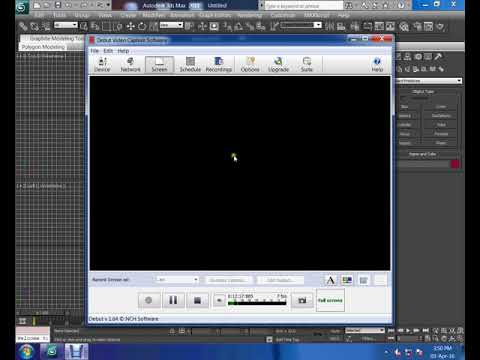Open the Recordings list in Debut
Screen dimensions: 480x360
point(219,65)
